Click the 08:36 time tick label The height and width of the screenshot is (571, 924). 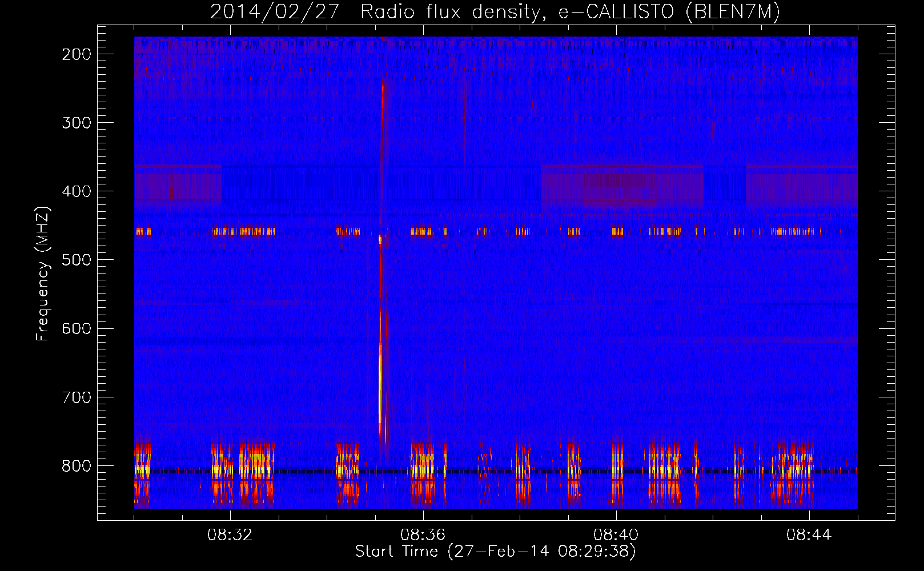(x=423, y=535)
